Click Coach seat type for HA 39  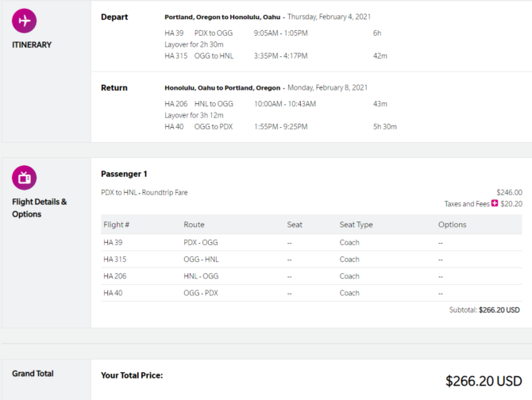tap(349, 243)
